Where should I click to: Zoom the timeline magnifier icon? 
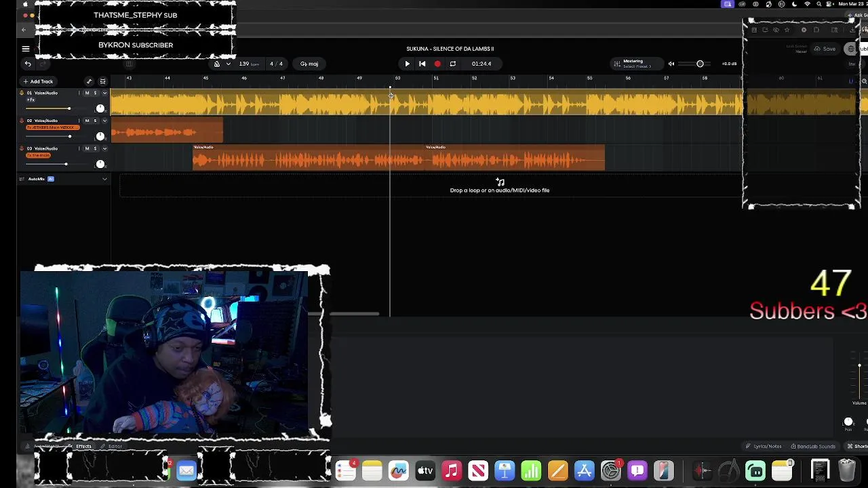(865, 81)
